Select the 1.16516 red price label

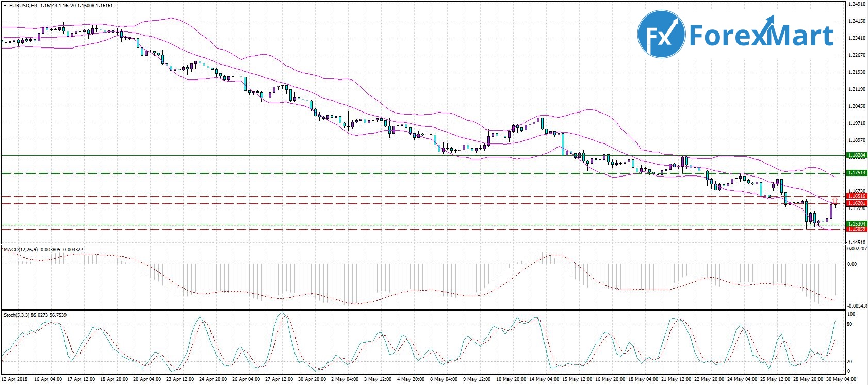(857, 196)
